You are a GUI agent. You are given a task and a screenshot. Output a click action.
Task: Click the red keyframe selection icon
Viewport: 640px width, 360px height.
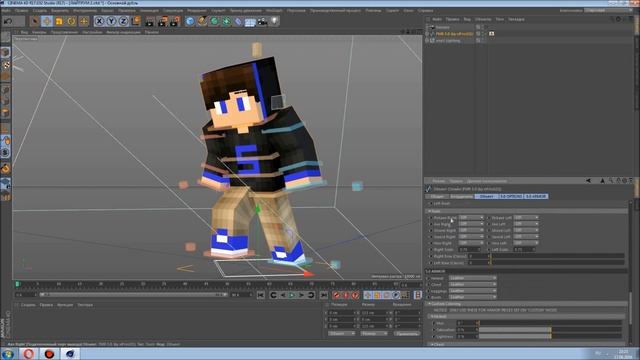(356, 295)
